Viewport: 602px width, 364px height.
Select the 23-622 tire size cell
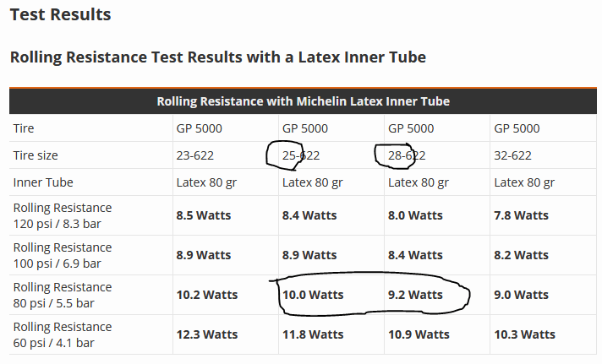coord(195,155)
